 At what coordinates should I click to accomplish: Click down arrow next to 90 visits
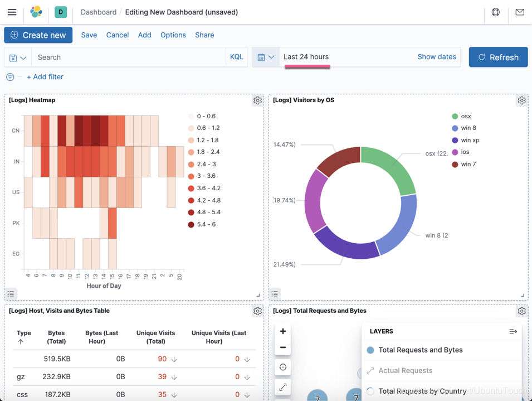click(174, 359)
